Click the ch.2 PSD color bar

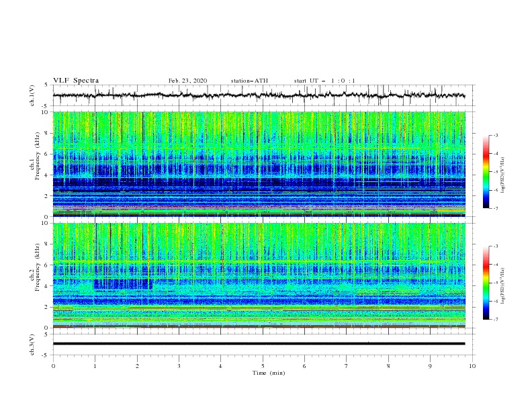tap(486, 283)
